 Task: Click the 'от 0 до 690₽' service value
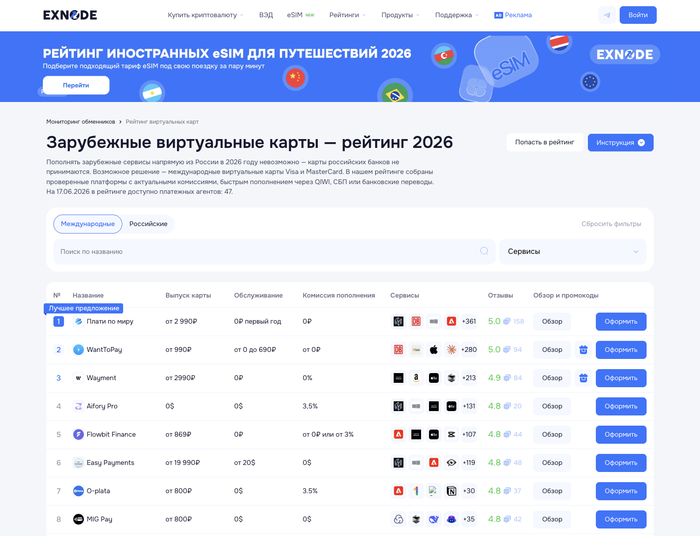coord(255,349)
